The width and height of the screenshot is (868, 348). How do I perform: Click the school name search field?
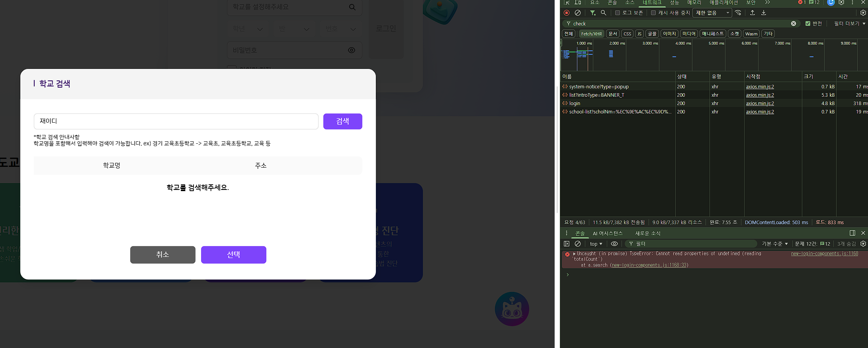pyautogui.click(x=176, y=121)
